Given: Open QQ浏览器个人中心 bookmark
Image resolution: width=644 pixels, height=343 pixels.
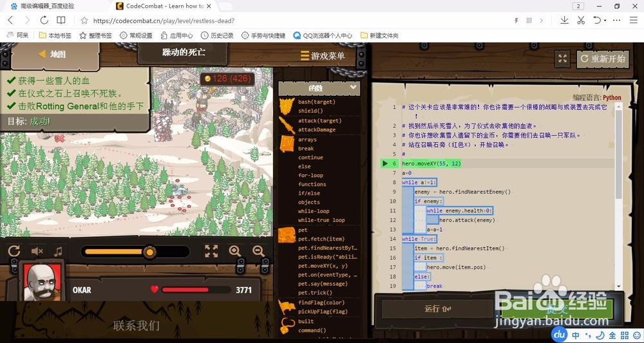Looking at the screenshot, I should tap(323, 35).
